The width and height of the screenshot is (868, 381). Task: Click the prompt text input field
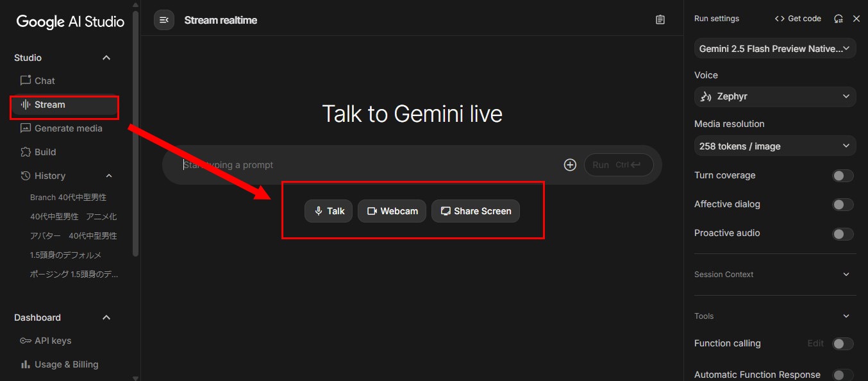tap(365, 165)
